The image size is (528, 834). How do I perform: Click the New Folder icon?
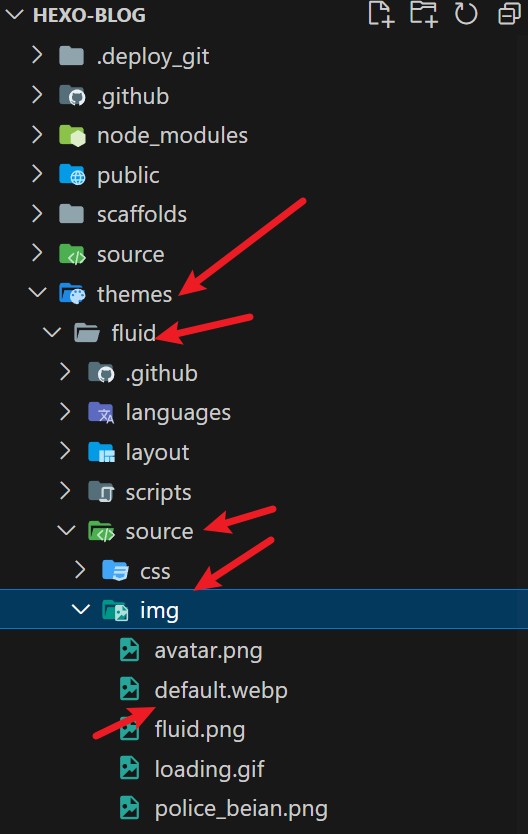pos(423,14)
